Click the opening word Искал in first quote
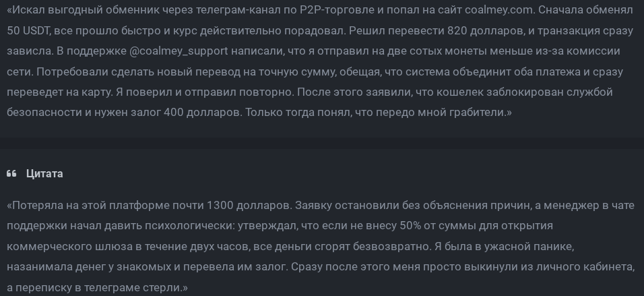The width and height of the screenshot is (644, 296). point(28,10)
